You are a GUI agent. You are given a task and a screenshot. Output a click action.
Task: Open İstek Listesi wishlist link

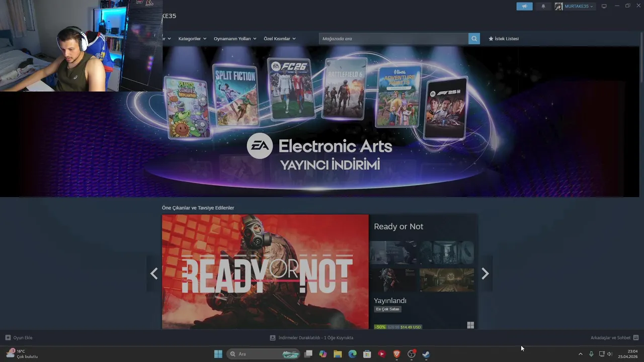click(504, 39)
